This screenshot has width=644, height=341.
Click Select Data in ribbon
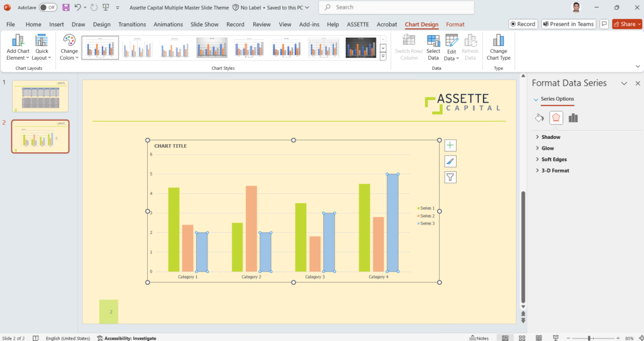[x=433, y=48]
